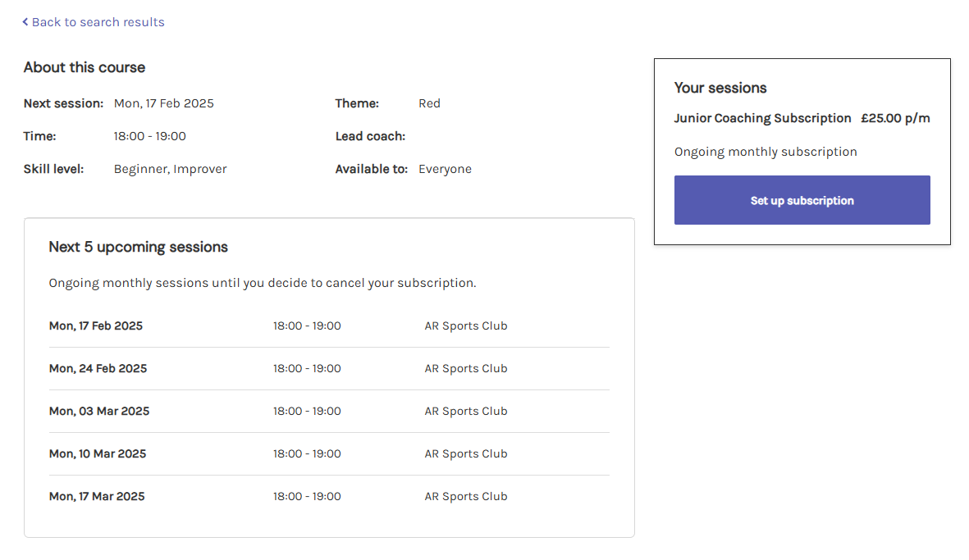Click the ongoing monthly sessions cancellation note

point(263,283)
